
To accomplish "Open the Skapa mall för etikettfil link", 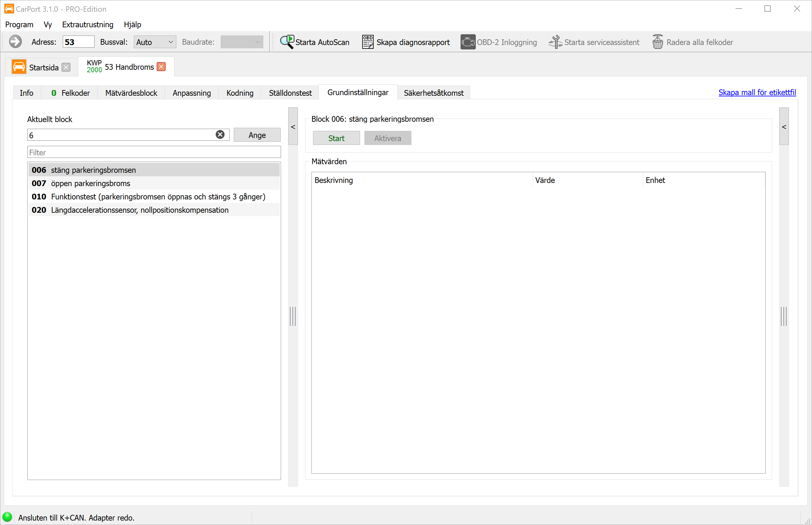I will (x=757, y=92).
